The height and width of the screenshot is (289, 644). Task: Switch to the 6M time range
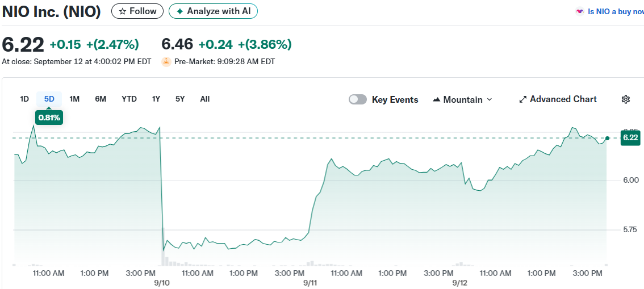click(101, 99)
